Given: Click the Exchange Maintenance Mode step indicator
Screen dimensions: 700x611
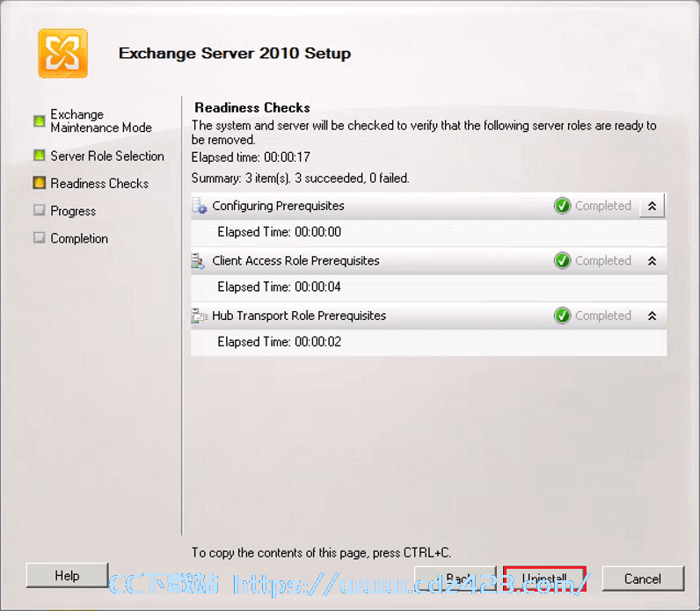Looking at the screenshot, I should pos(40,121).
